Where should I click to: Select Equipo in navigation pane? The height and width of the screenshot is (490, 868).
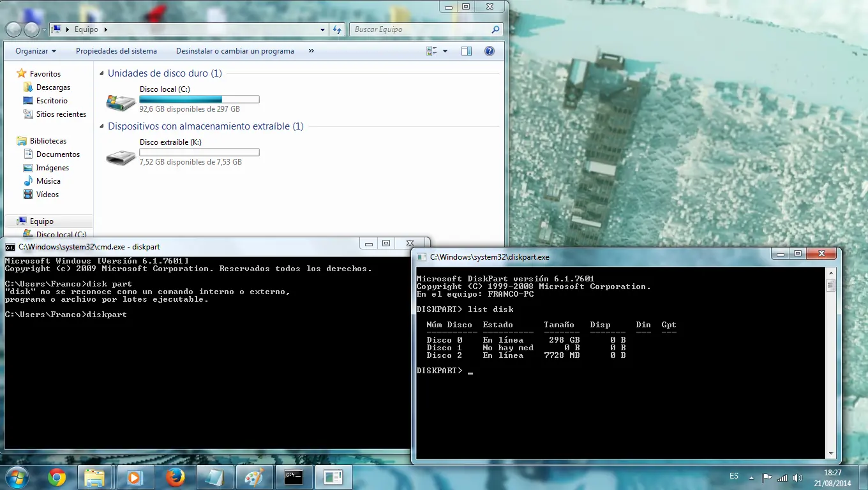41,221
